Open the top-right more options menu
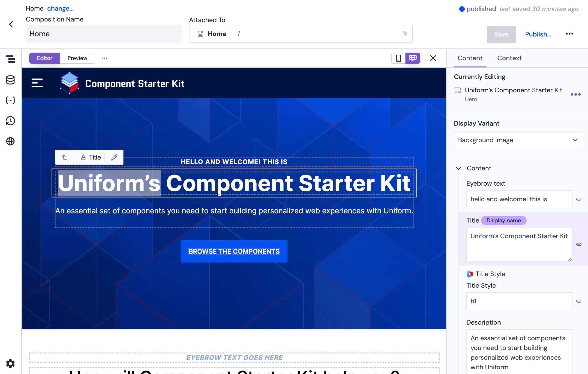 (x=569, y=34)
